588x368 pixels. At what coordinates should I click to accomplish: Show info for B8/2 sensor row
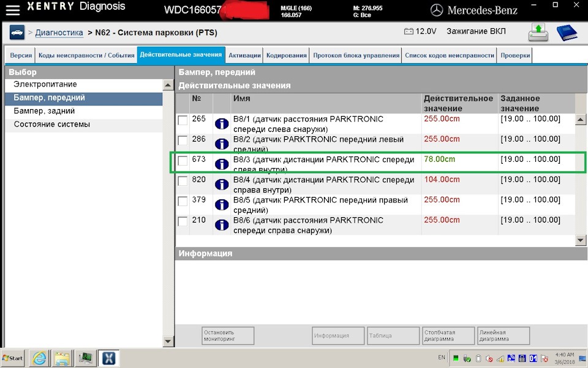(222, 144)
